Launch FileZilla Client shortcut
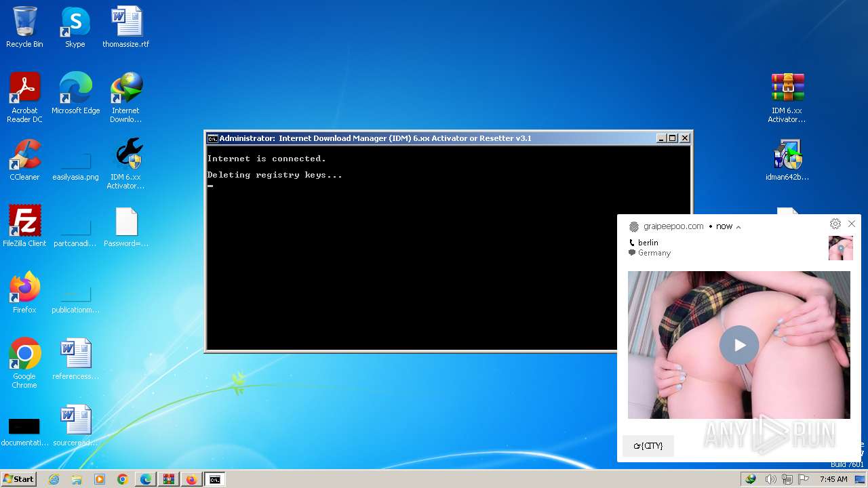The image size is (868, 488). tap(24, 226)
